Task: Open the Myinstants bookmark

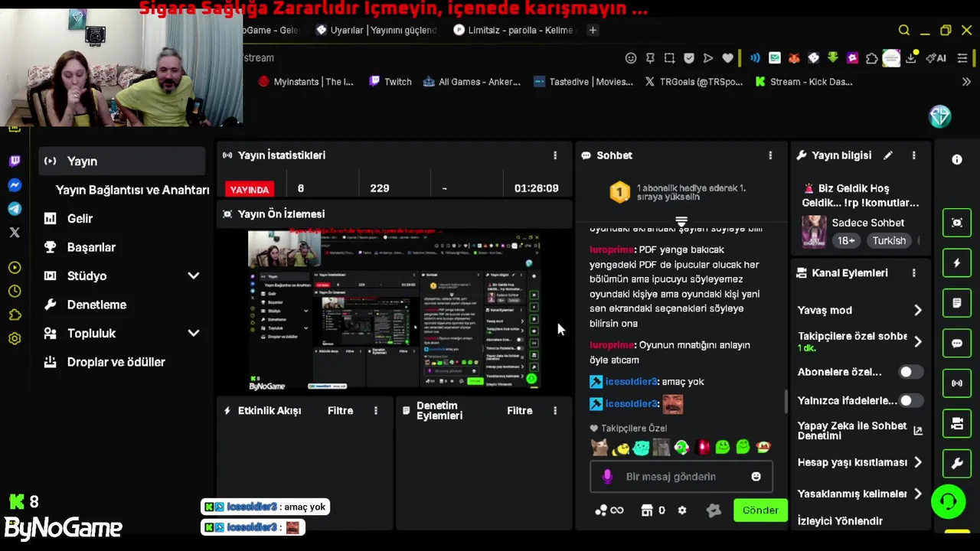Action: pos(306,82)
